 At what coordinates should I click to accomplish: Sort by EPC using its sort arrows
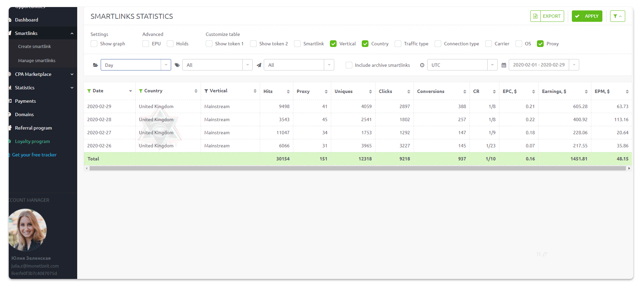(534, 92)
